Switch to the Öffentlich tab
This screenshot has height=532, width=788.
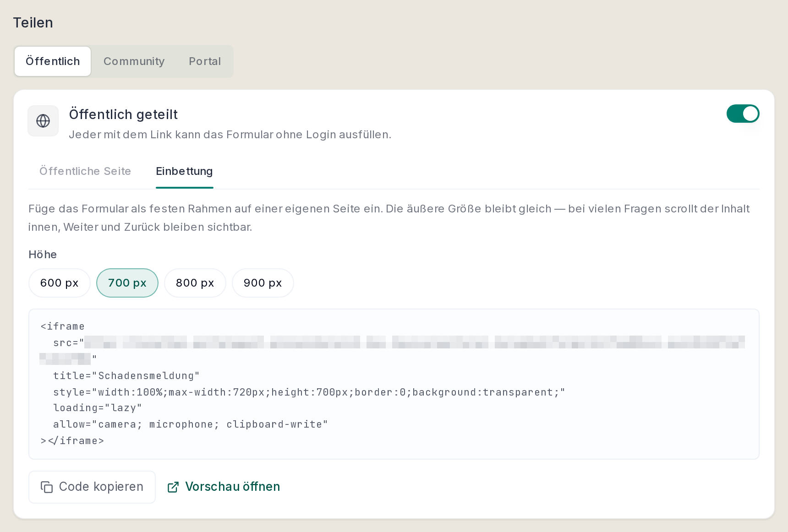(x=53, y=61)
